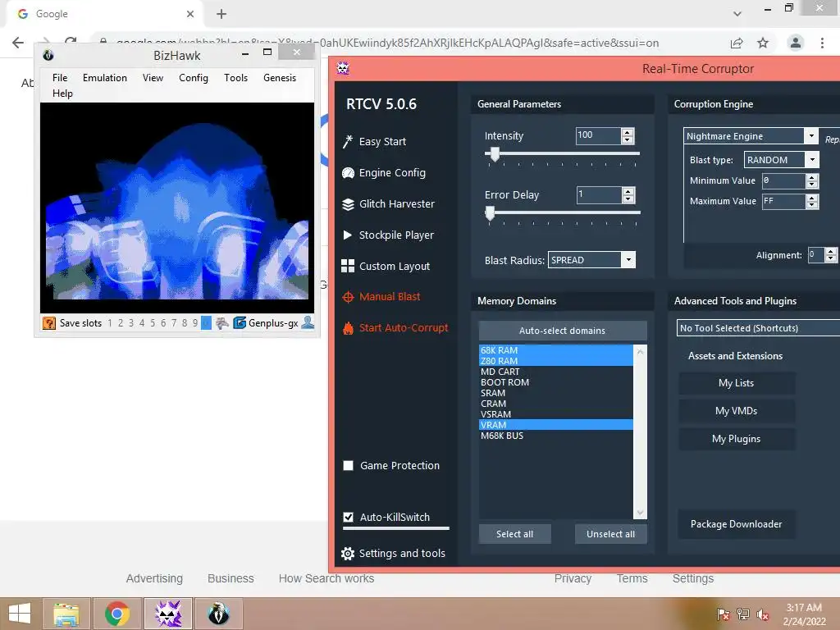The width and height of the screenshot is (840, 630).
Task: Toggle Z80 RAM memory domain
Action: [x=555, y=361]
